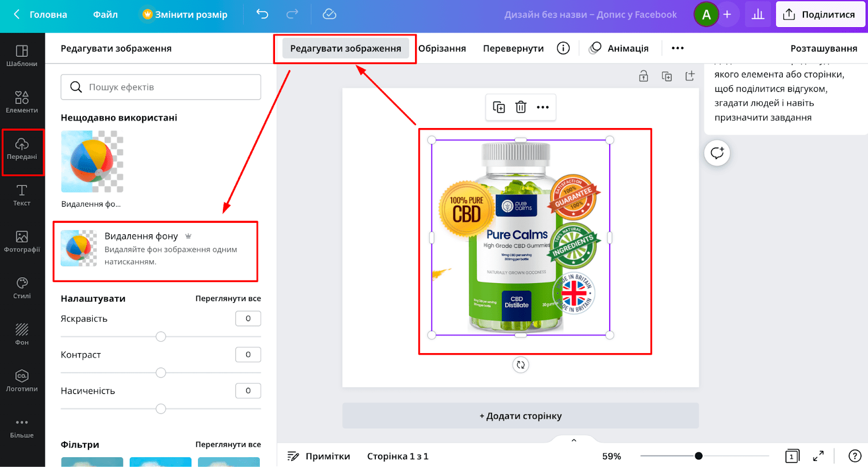Select Обрізання crop option
Screen dimensions: 868x467
click(442, 48)
